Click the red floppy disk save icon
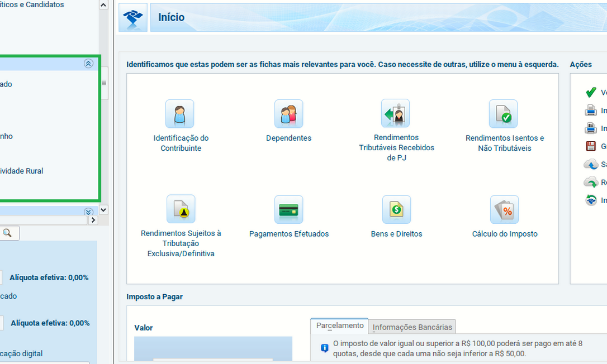This screenshot has width=607, height=364. [591, 146]
